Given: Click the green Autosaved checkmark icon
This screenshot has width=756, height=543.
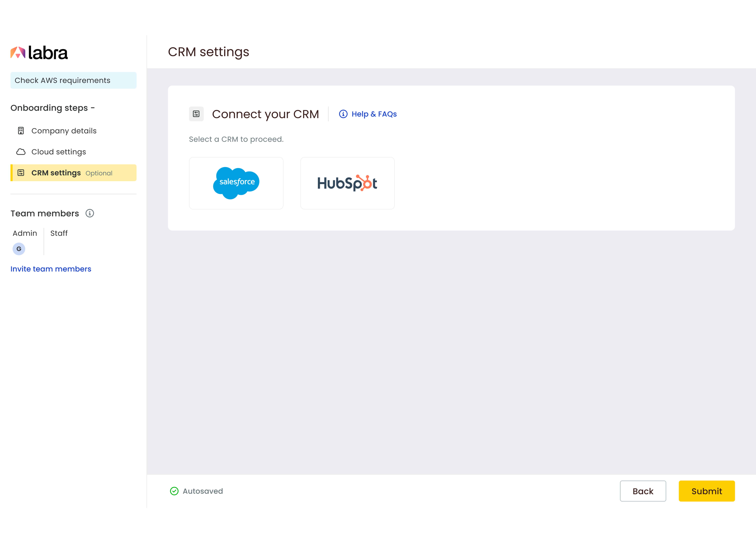Looking at the screenshot, I should 174,491.
